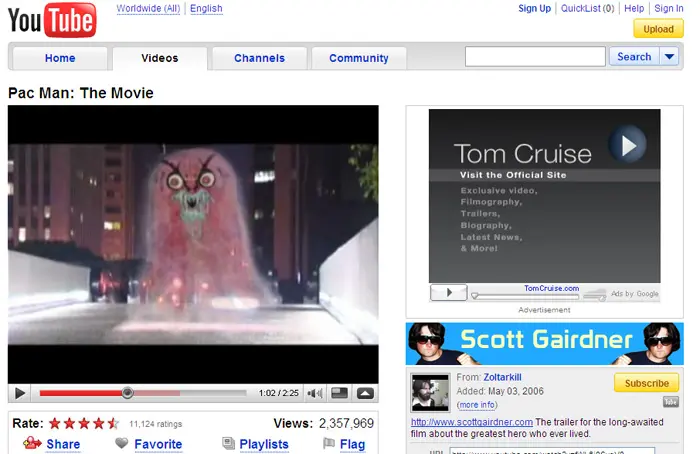
Task: Click the small play button below the ad
Action: (449, 293)
